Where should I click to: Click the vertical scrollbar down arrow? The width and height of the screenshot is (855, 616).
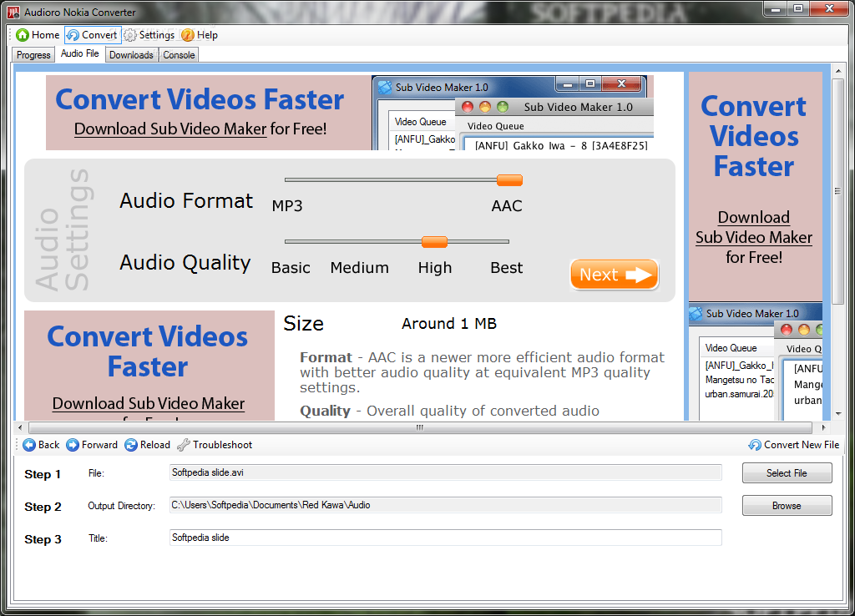click(838, 414)
